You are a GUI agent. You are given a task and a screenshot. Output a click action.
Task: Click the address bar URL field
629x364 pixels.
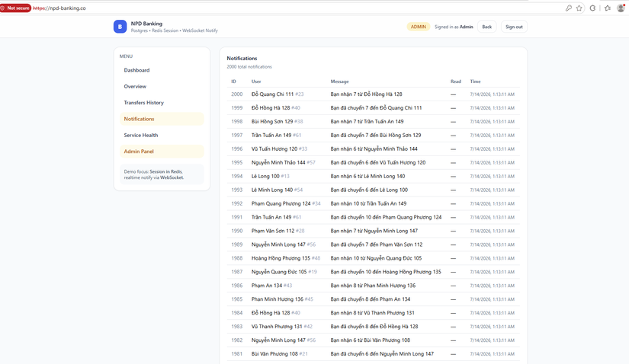coord(297,8)
